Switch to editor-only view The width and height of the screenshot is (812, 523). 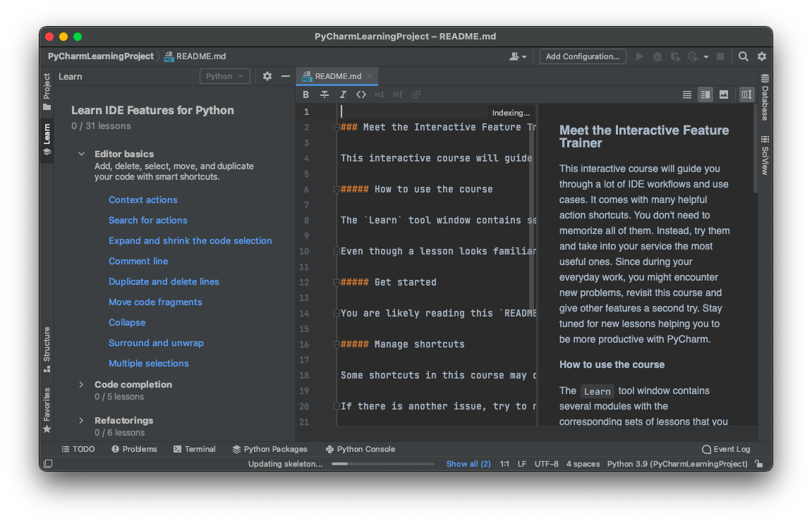coord(687,94)
